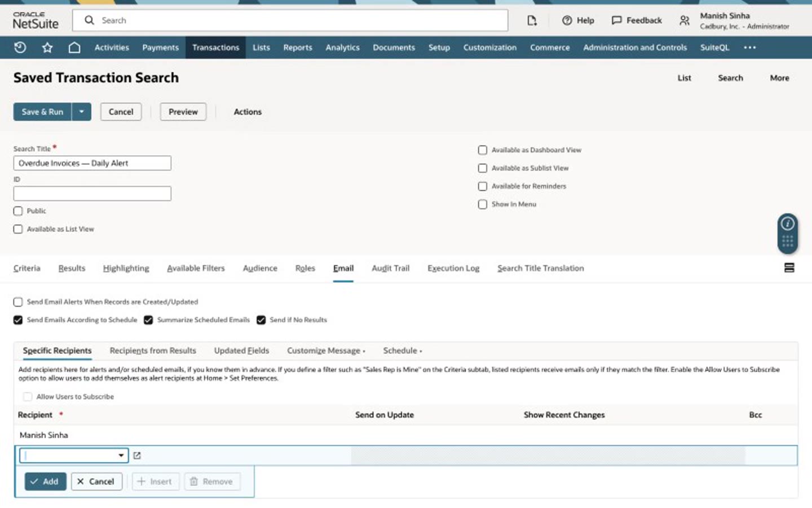Open the Activities navigation menu
Image resolution: width=812 pixels, height=508 pixels.
pos(112,47)
